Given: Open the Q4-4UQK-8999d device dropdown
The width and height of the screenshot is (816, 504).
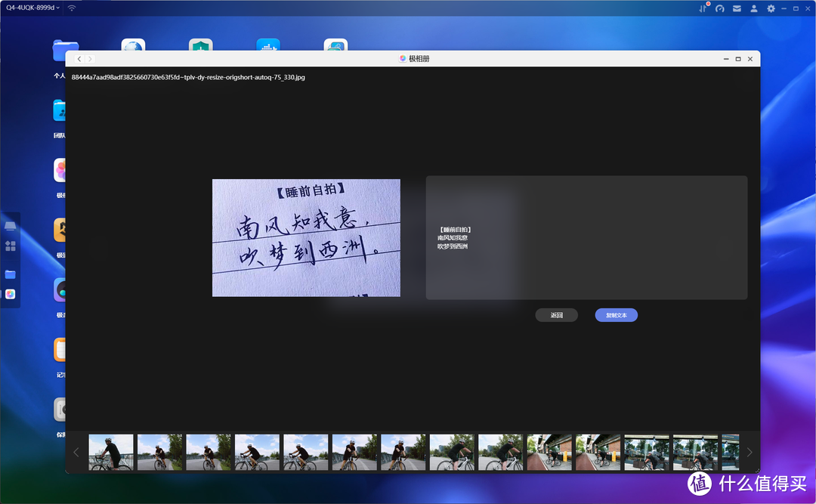Looking at the screenshot, I should [33, 8].
